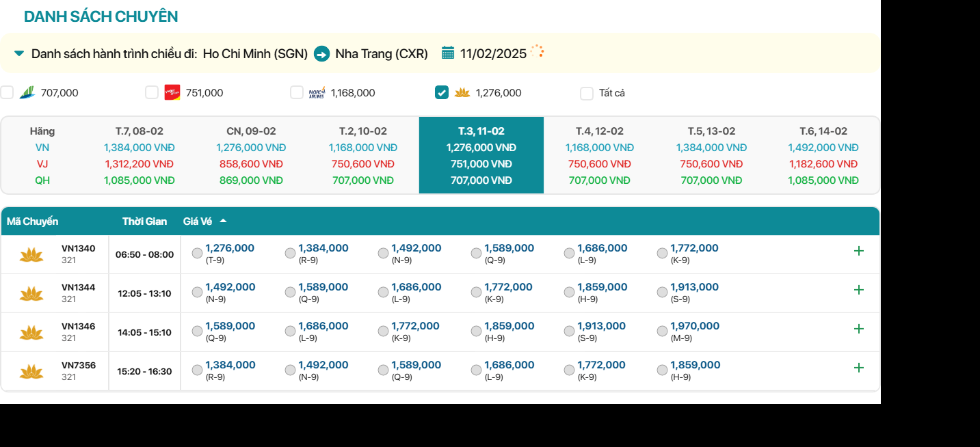This screenshot has width=980, height=447.
Task: Click the 'Thời Gian' column header
Action: 144,221
